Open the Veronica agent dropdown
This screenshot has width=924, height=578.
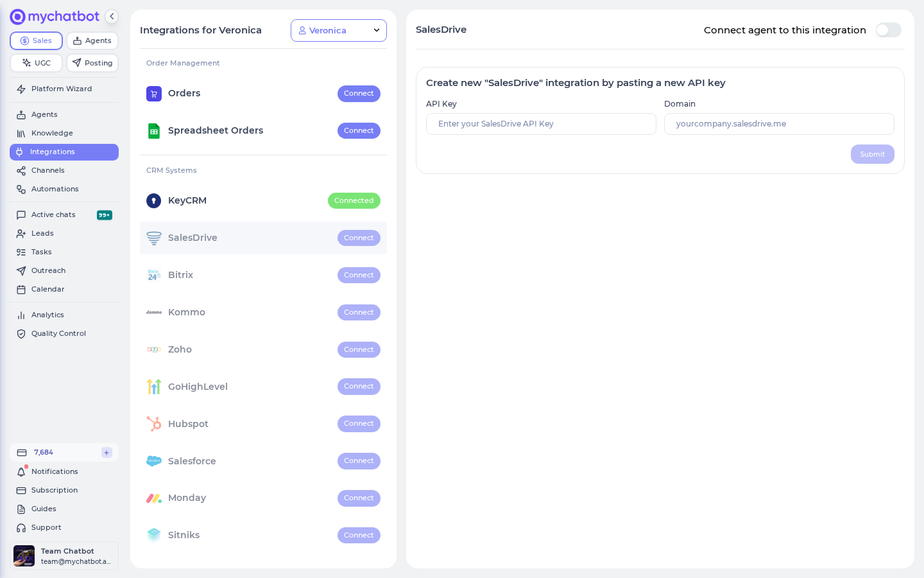pos(339,31)
